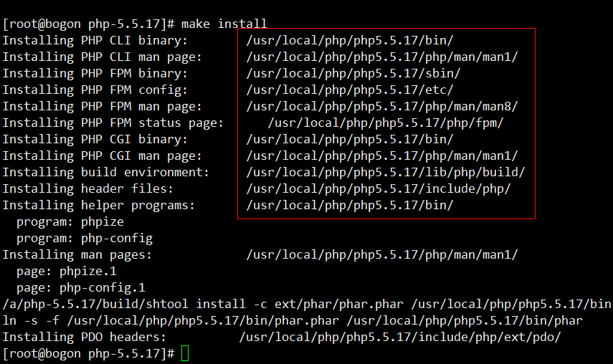
Task: Click the 'Installing PHP FPM config' label
Action: 95,90
